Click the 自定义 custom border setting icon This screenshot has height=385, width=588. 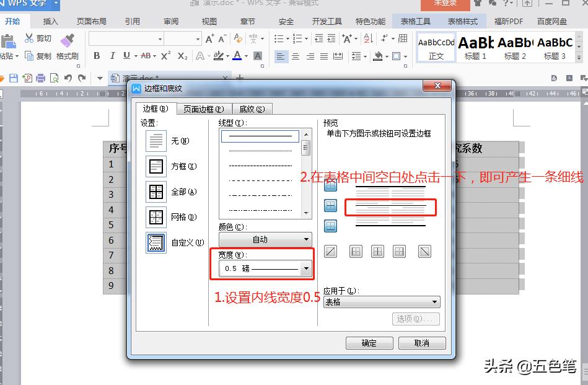[x=156, y=242]
